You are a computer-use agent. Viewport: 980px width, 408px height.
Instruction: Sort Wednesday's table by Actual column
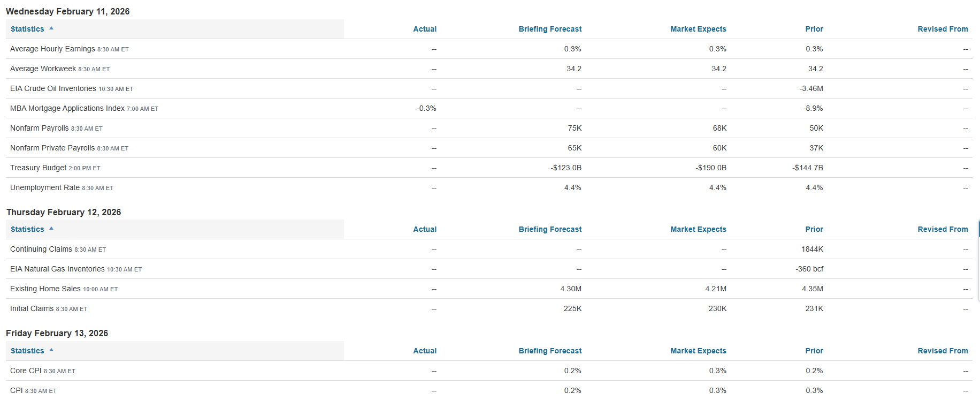(x=425, y=29)
